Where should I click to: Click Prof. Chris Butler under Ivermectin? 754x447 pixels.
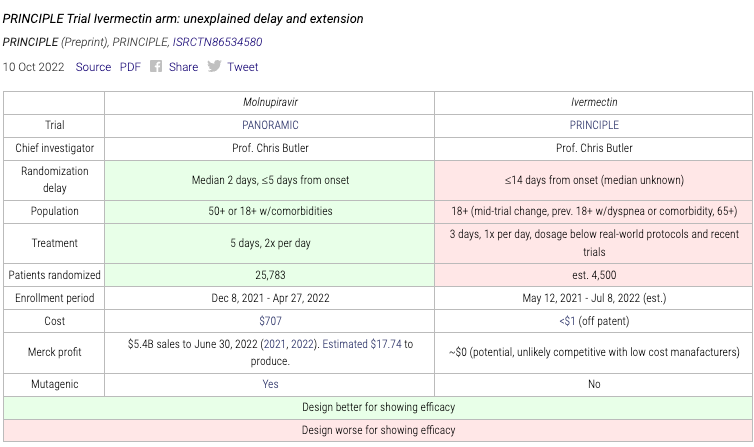(594, 149)
